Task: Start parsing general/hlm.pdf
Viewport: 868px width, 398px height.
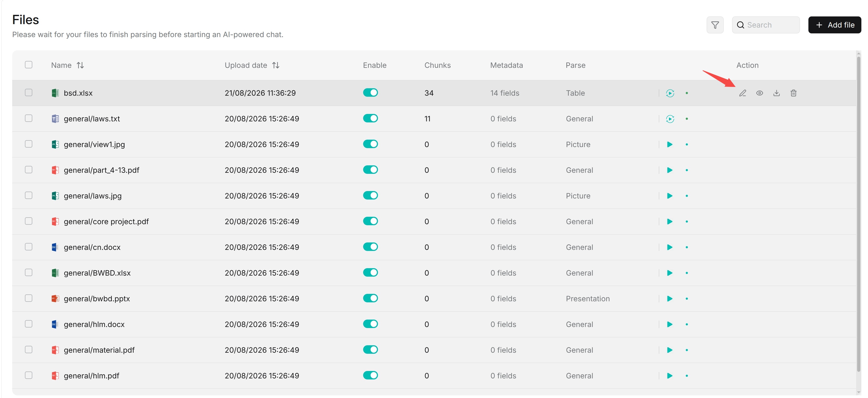Action: 670,375
